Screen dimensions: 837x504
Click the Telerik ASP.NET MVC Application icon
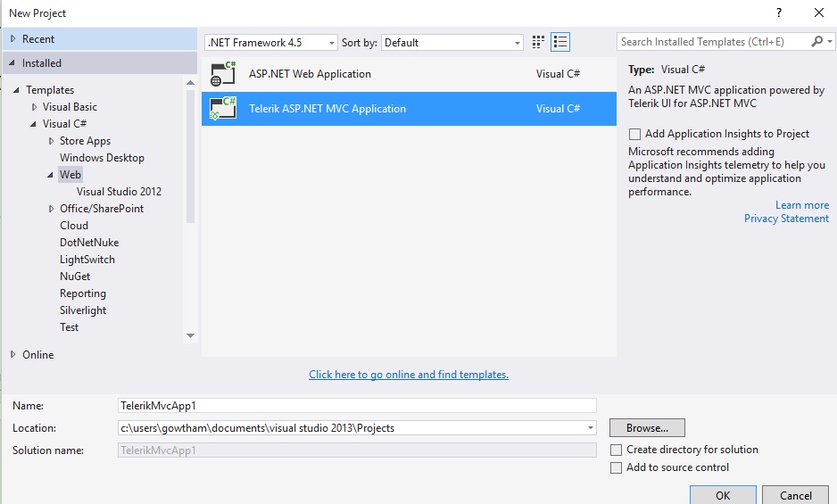point(223,108)
